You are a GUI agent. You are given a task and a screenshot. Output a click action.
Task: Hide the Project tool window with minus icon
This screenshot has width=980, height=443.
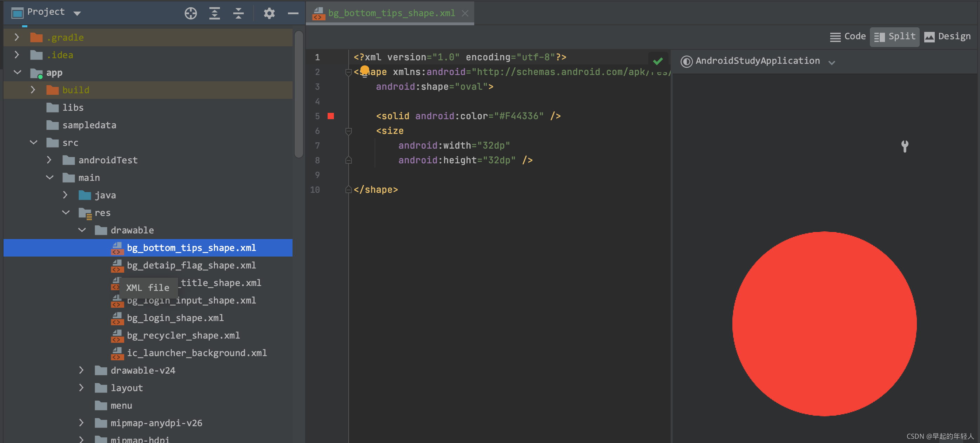293,13
